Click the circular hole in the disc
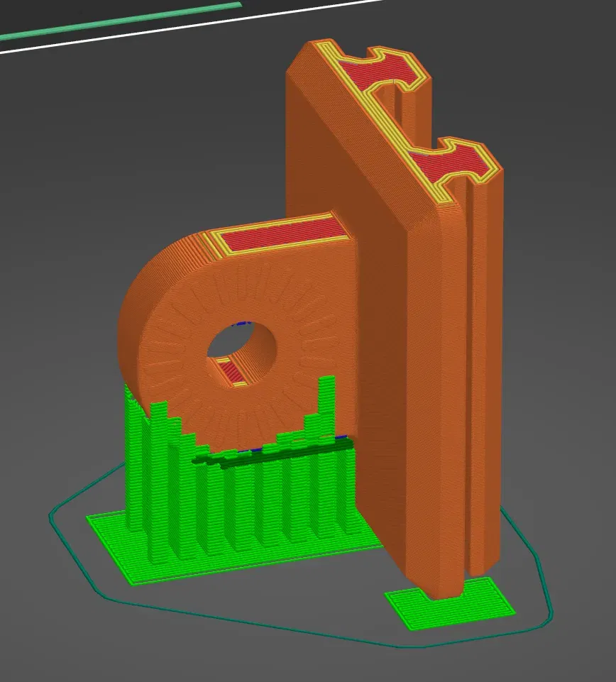Image resolution: width=616 pixels, height=682 pixels. coord(242,353)
